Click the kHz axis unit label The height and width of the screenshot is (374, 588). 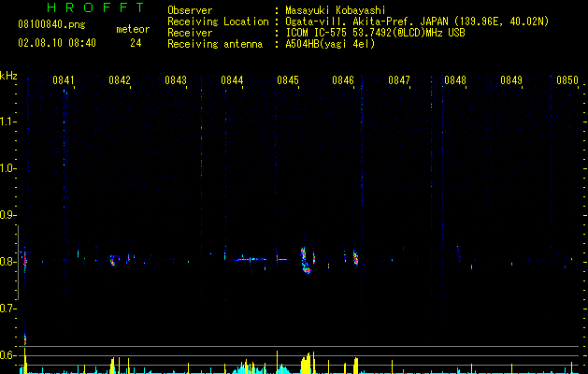(x=8, y=76)
